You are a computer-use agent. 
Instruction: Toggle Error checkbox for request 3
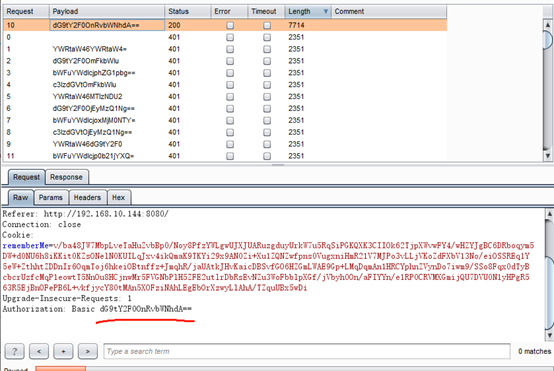coord(230,73)
